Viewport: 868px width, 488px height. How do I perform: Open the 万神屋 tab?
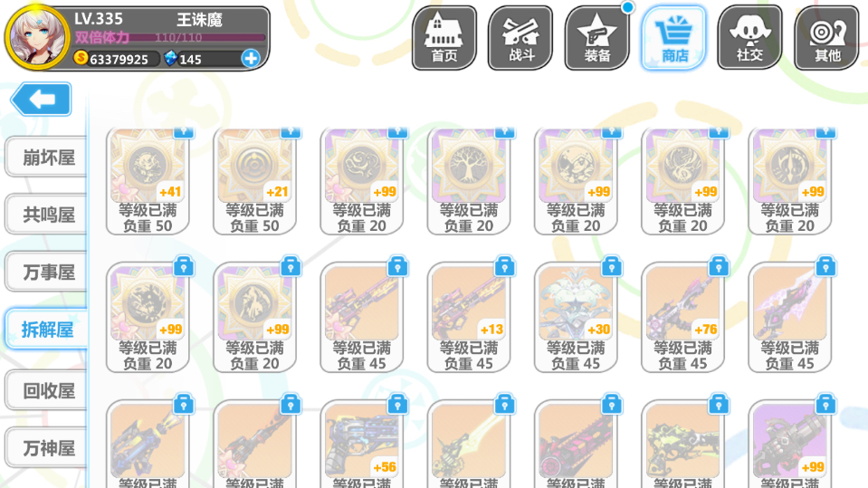point(47,448)
